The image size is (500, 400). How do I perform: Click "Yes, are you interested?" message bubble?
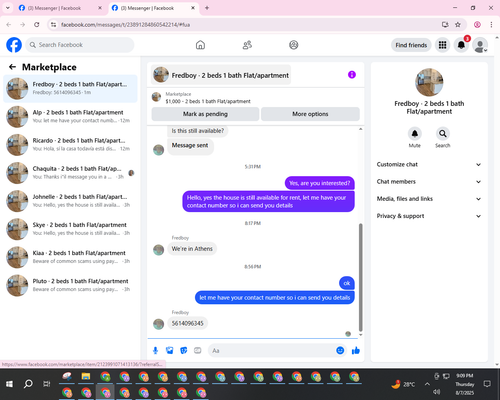pos(320,183)
